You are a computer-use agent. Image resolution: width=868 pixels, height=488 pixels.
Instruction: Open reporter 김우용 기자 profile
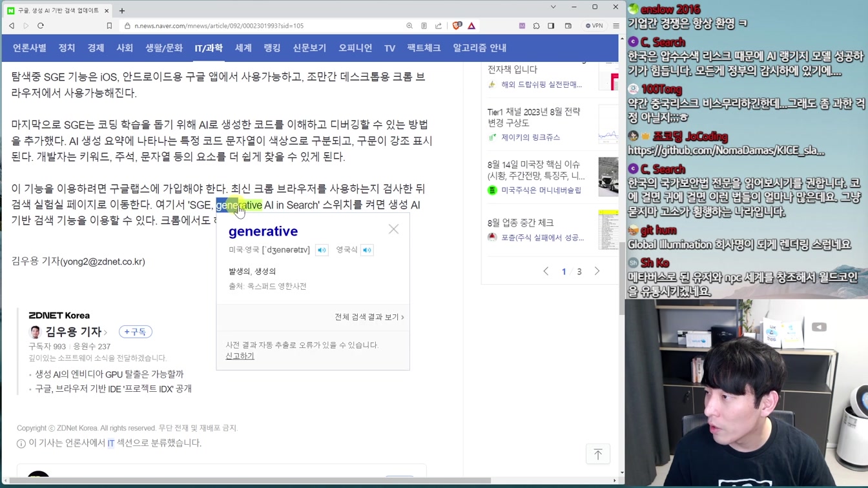[x=76, y=332]
